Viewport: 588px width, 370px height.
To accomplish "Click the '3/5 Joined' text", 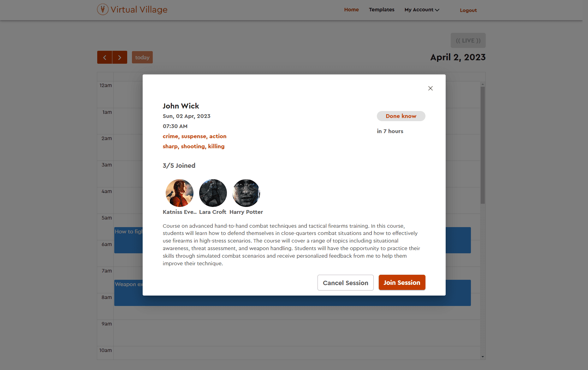I will (179, 166).
